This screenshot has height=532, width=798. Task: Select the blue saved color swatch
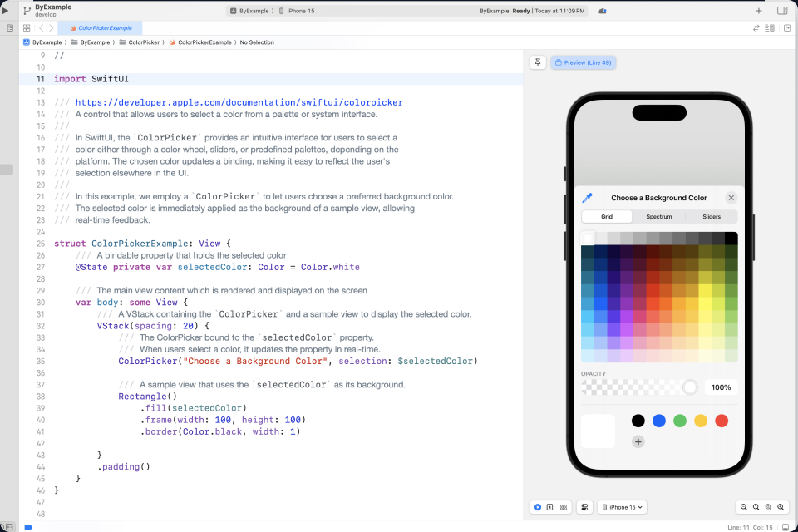659,421
